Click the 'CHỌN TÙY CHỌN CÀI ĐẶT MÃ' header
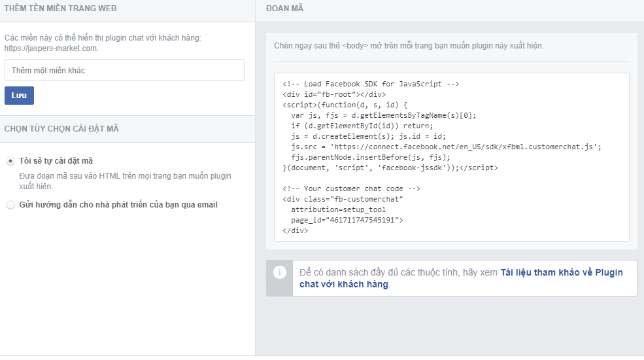Viewport: 644px width, 360px height. click(x=61, y=129)
